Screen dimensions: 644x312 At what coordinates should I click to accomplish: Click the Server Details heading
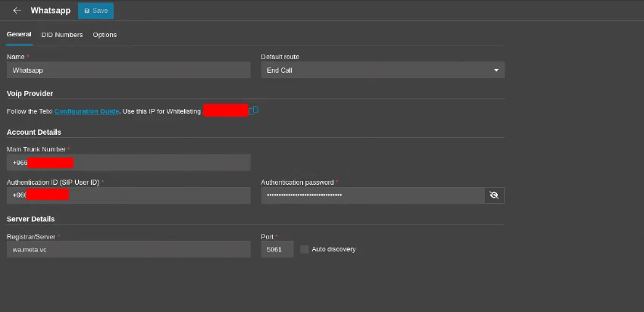(31, 219)
